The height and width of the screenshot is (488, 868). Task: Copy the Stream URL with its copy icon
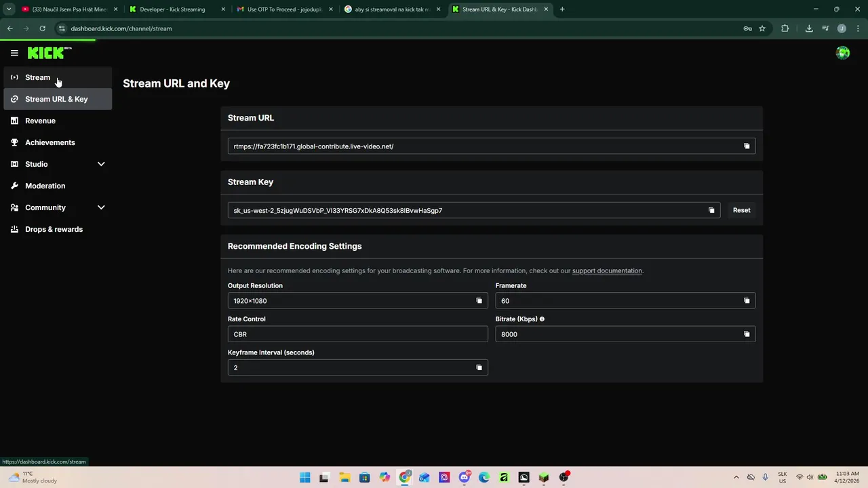(747, 146)
